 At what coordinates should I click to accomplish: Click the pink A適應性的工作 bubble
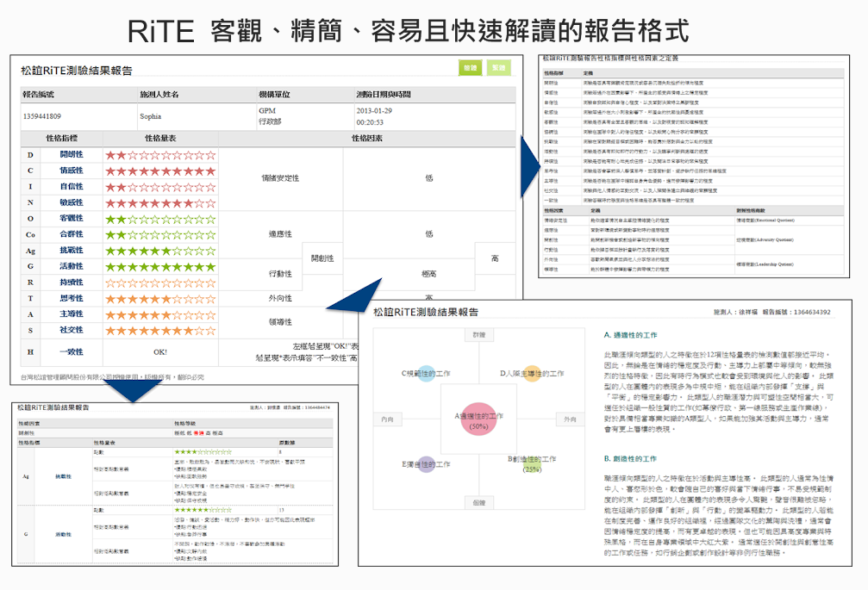pos(478,419)
